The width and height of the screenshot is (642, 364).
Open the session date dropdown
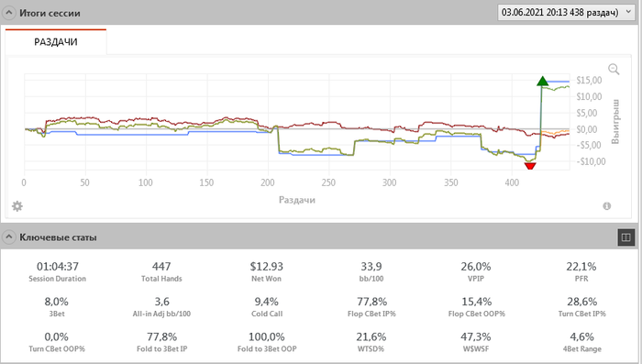[566, 12]
